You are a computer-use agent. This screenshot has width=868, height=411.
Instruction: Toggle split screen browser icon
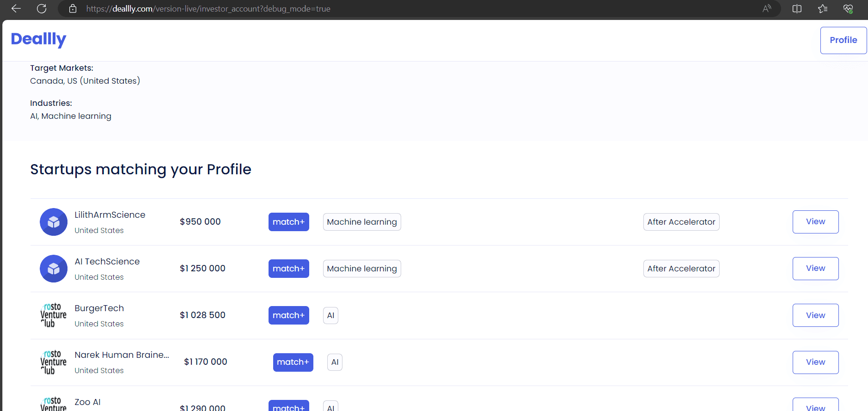[x=797, y=8]
